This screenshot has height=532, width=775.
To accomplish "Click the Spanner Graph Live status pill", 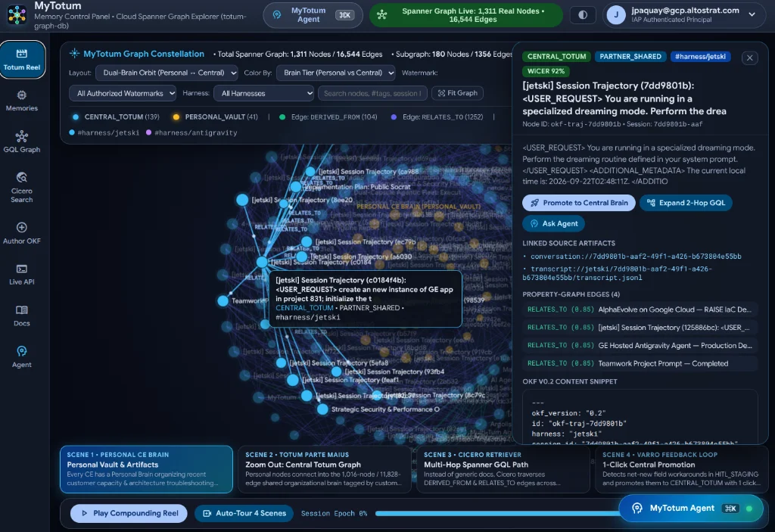I will click(465, 15).
